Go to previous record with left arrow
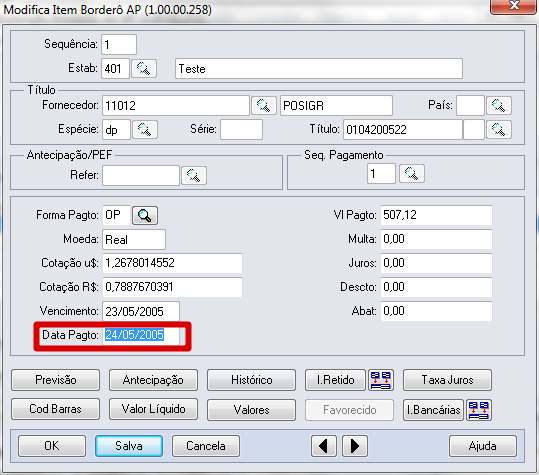539x475 pixels. pyautogui.click(x=323, y=446)
